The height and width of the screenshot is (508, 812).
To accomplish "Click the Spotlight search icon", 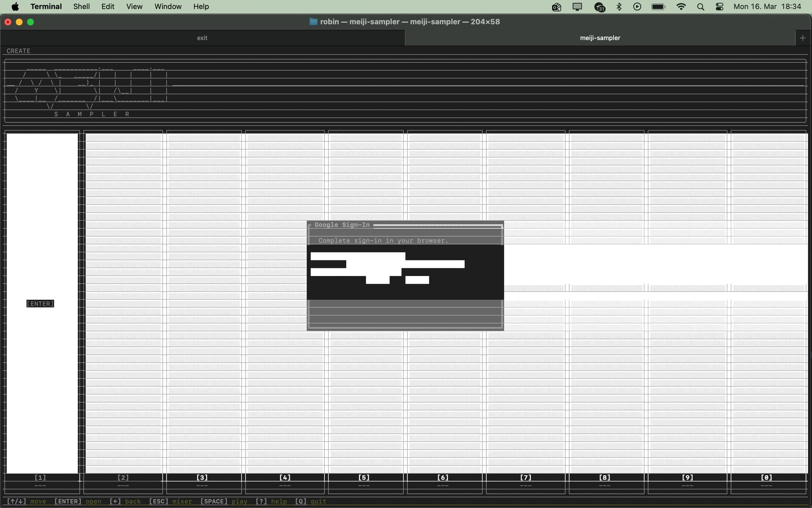I will (701, 7).
